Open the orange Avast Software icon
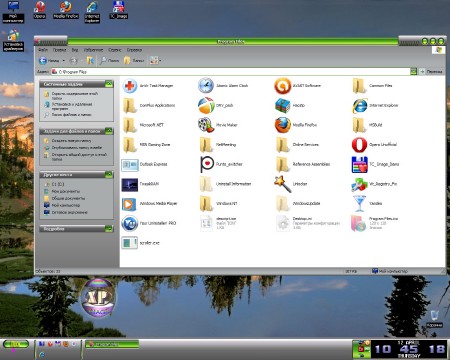This screenshot has width=450, height=360. (282, 86)
